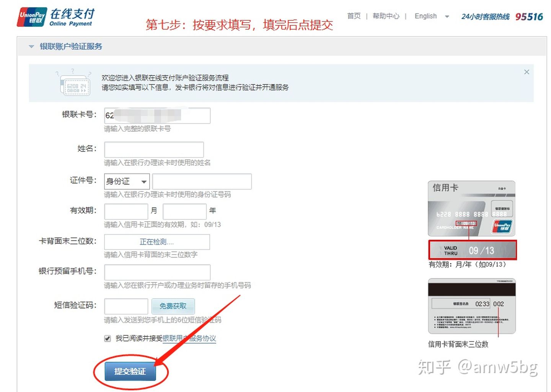
Task: Toggle the 我已阅读并接受 agreement checkbox
Action: [x=107, y=338]
